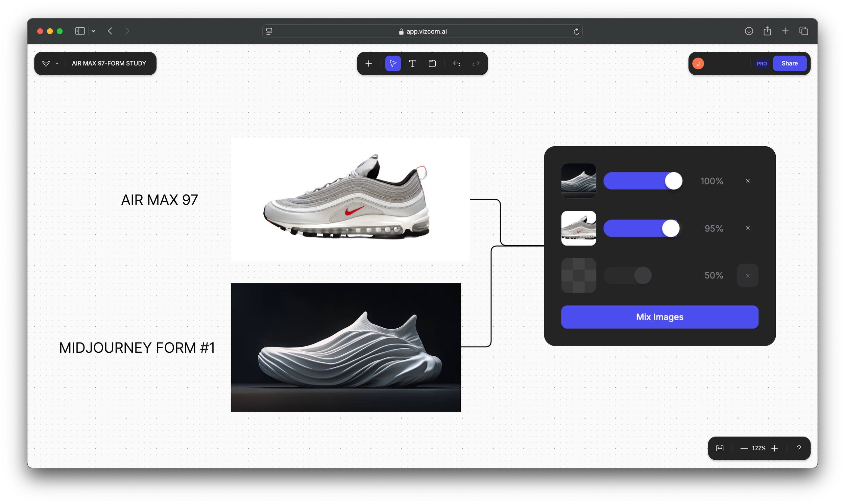Image resolution: width=845 pixels, height=504 pixels.
Task: Expand the Safari sidebar dropdown arrow
Action: 93,31
